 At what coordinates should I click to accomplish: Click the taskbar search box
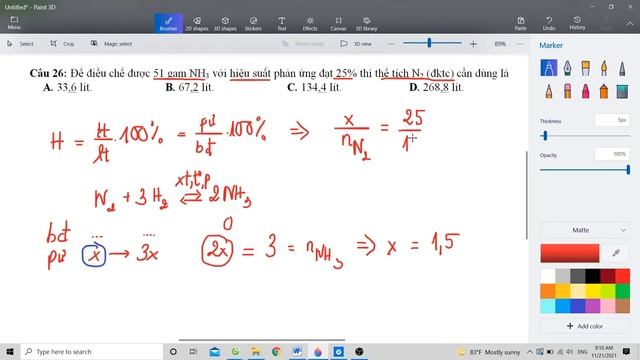91,351
